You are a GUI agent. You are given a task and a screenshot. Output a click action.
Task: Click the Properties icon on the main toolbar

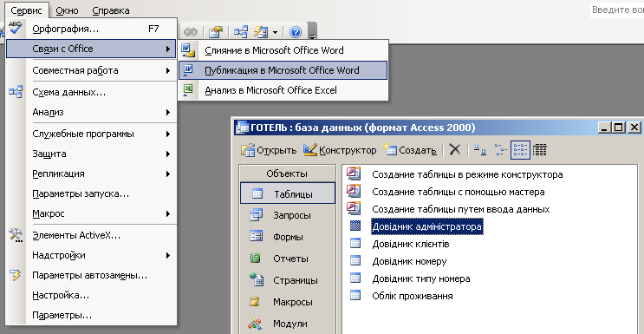tap(215, 32)
